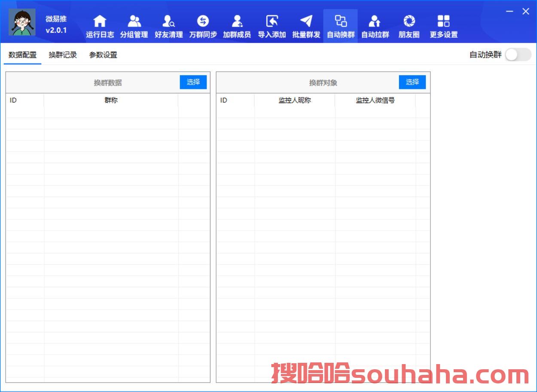The image size is (537, 392).
Task: Click the 监控人微信号 column header
Action: coord(375,100)
